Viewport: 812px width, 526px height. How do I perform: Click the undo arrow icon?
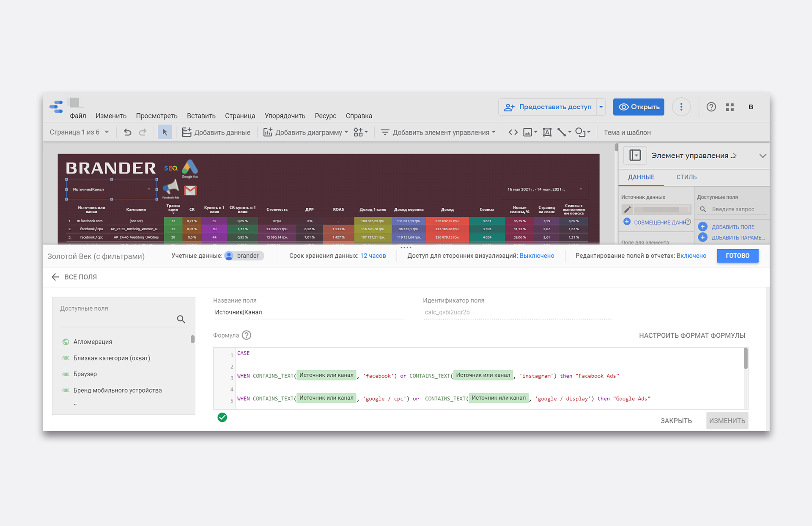[127, 132]
